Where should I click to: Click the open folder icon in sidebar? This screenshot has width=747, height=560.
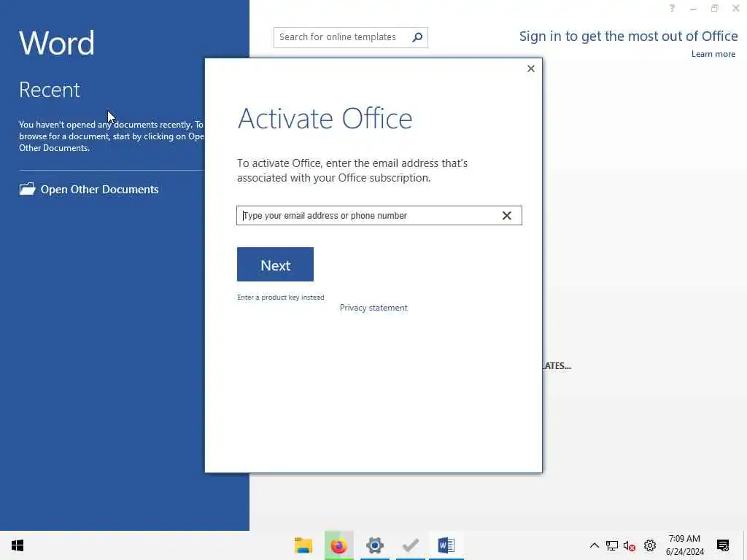[x=27, y=189]
